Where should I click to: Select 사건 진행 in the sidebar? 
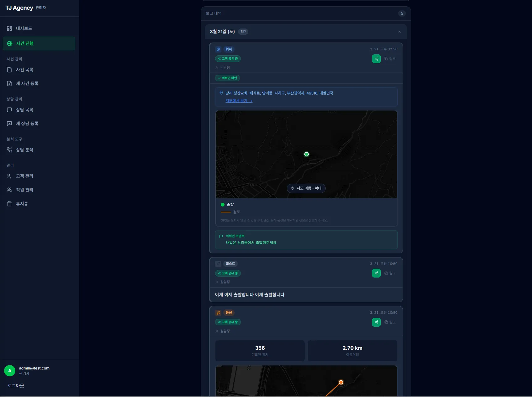[x=39, y=43]
